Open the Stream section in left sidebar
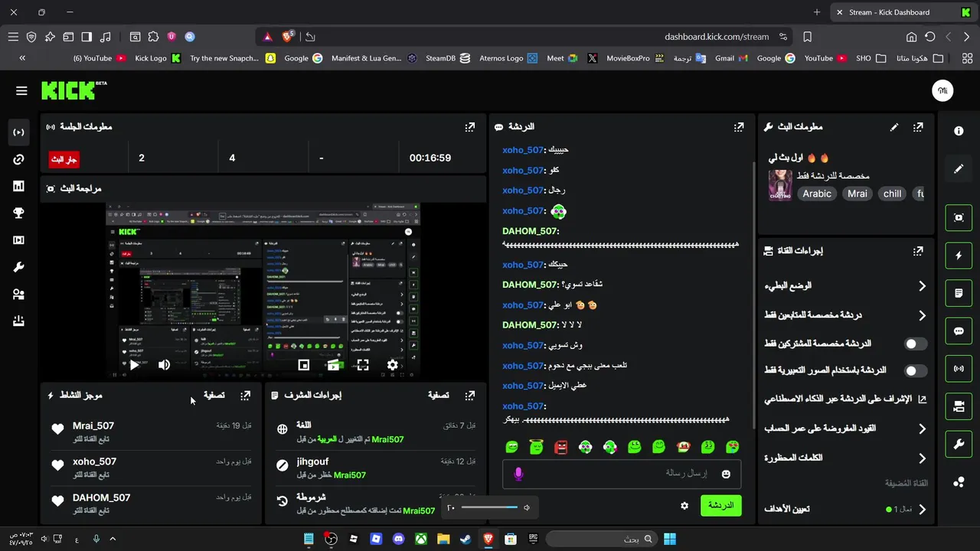Screen dimensions: 980x551 coord(19,132)
